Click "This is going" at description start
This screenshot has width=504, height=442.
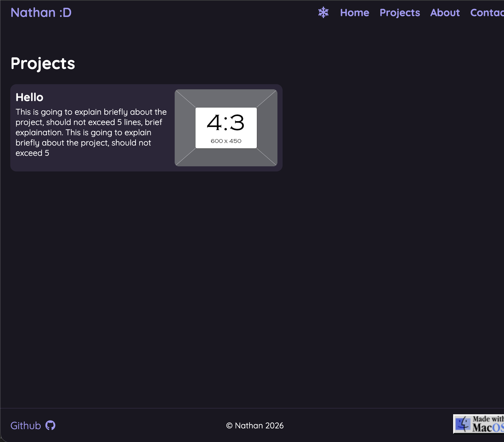[x=39, y=112]
